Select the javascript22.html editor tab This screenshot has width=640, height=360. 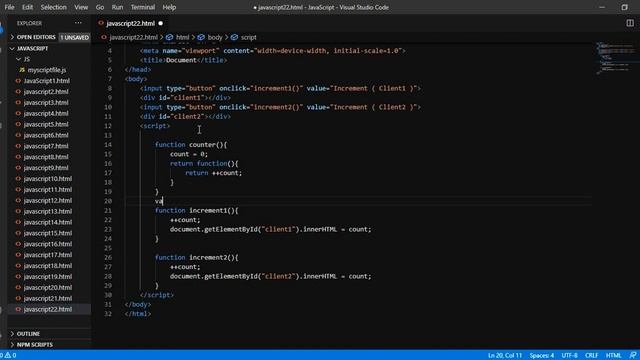pyautogui.click(x=131, y=23)
